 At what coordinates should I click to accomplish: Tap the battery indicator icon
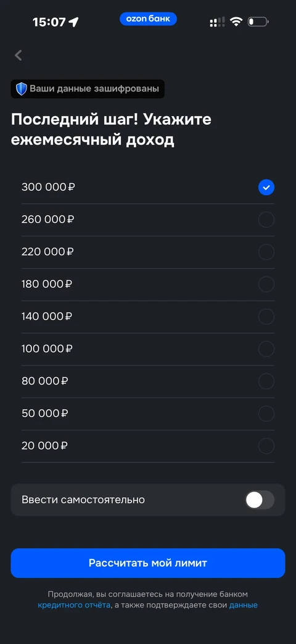point(258,22)
